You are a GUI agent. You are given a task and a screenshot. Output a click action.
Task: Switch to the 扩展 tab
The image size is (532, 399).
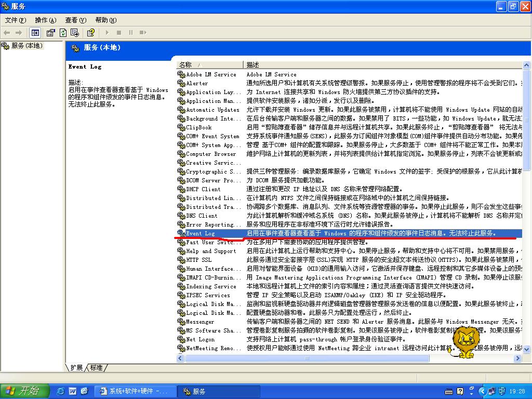pyautogui.click(x=77, y=367)
